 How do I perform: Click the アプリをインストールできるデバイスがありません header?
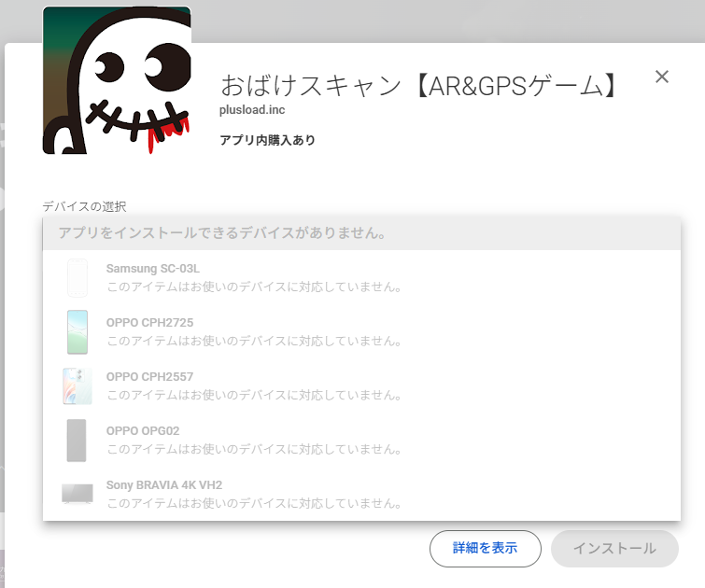(222, 233)
